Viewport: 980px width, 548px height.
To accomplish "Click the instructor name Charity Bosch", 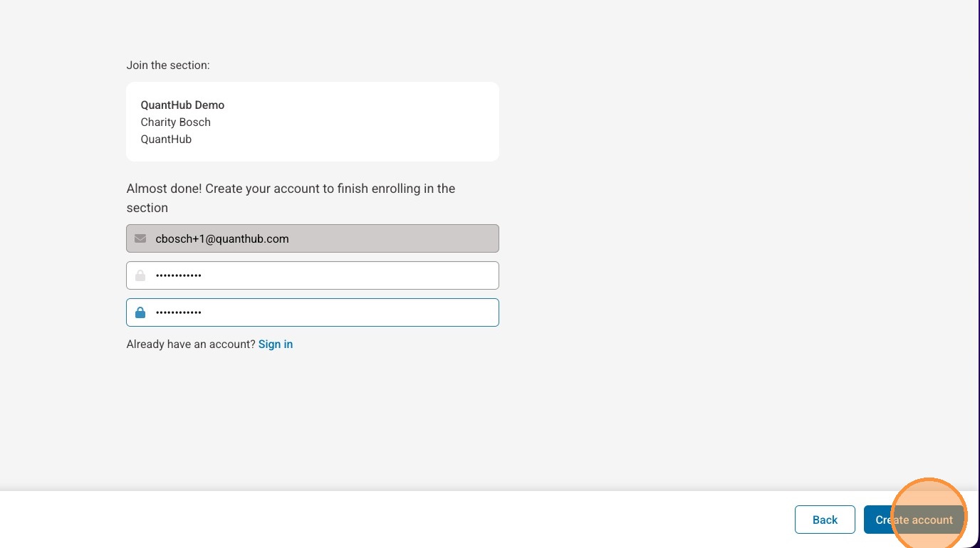I will [176, 122].
